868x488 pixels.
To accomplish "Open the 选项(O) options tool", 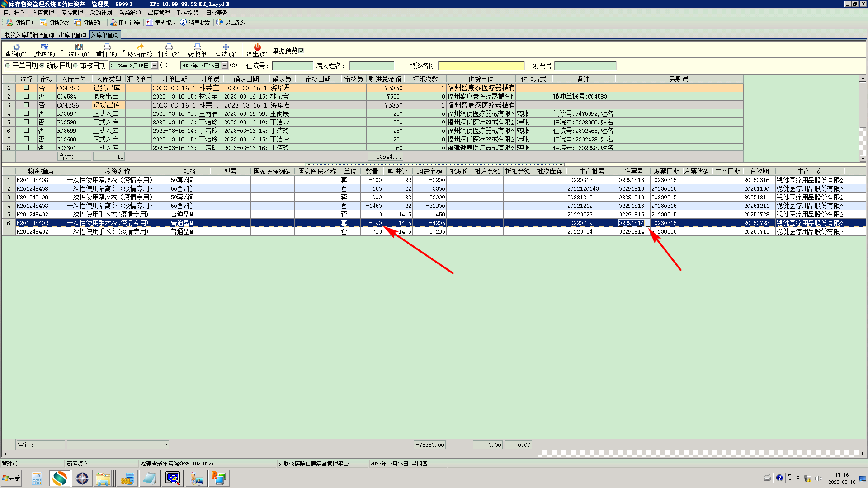I will click(79, 47).
